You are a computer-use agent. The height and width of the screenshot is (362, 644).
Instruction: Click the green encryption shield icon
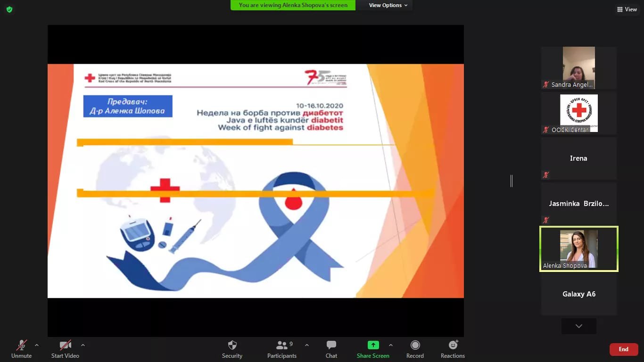point(9,9)
